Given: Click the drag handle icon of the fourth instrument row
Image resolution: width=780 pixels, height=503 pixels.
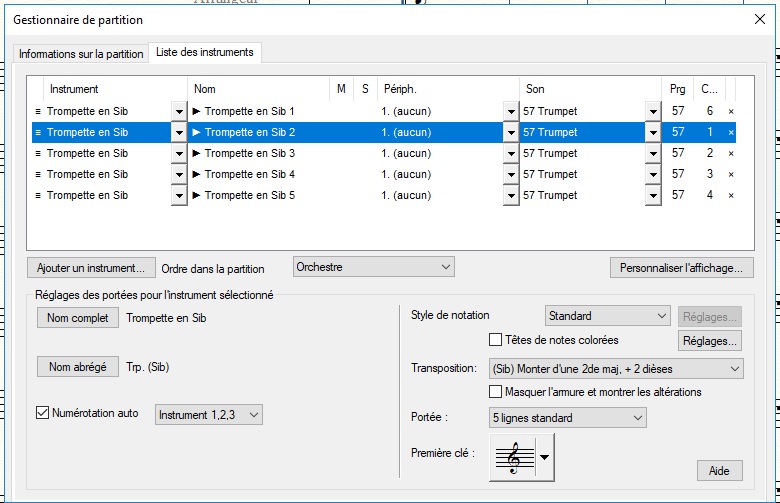Looking at the screenshot, I should pyautogui.click(x=38, y=175).
